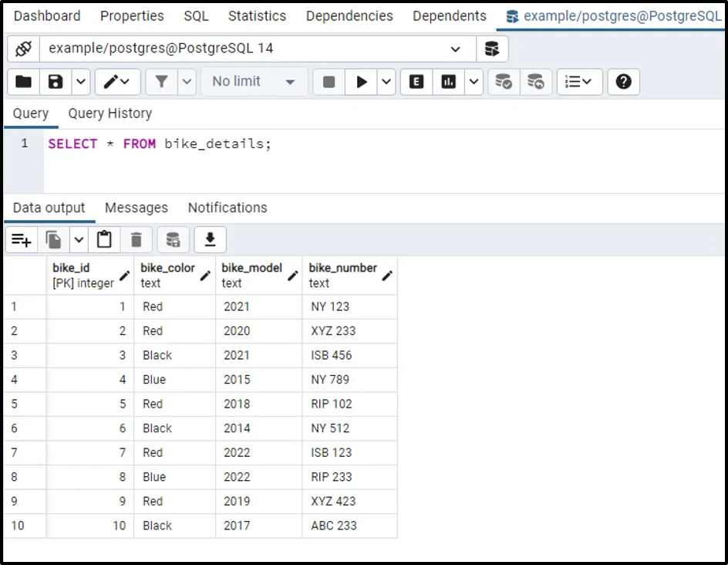Expand the dropdown arrow next to Execute button

(386, 82)
